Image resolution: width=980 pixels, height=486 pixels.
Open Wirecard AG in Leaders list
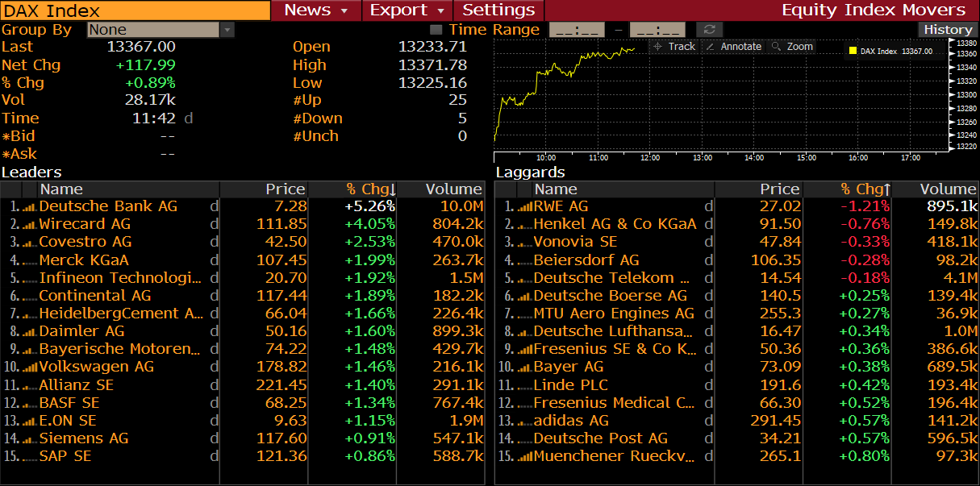[x=85, y=224]
